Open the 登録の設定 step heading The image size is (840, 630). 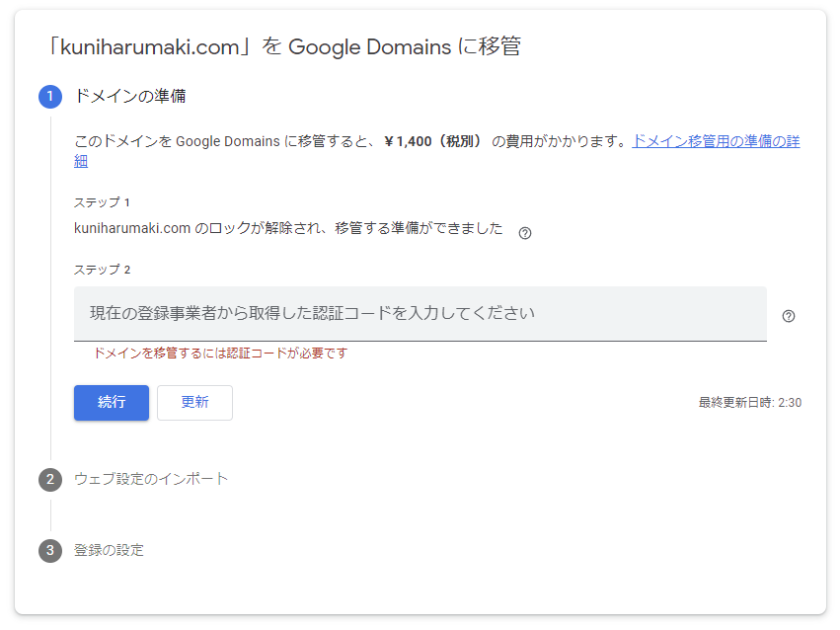(x=109, y=550)
